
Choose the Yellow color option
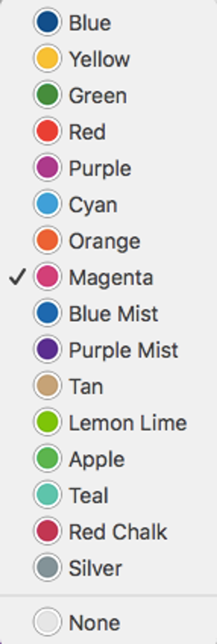tap(47, 58)
